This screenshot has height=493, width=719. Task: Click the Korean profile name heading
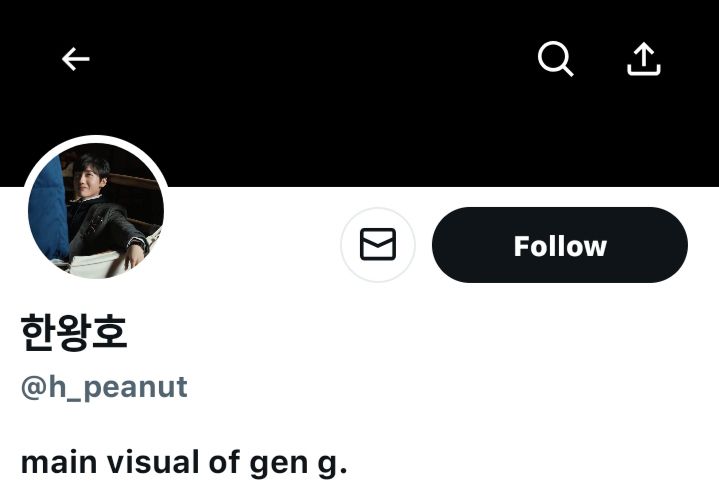point(74,332)
